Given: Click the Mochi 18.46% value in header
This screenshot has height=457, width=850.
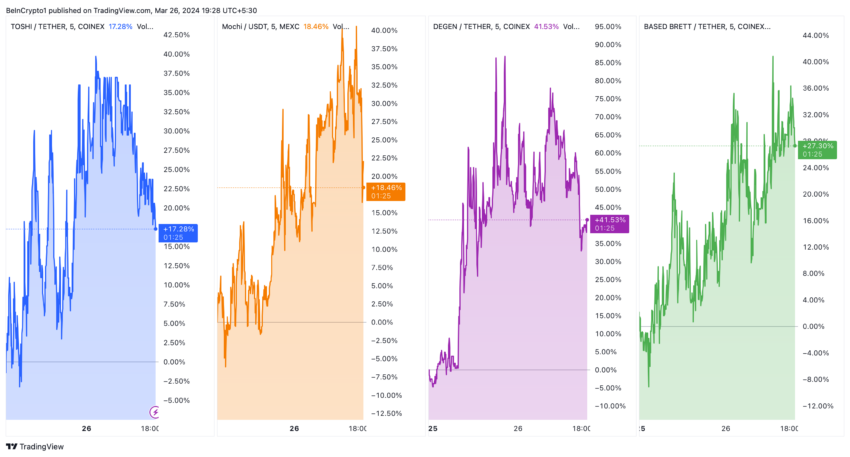Looking at the screenshot, I should click(x=315, y=27).
